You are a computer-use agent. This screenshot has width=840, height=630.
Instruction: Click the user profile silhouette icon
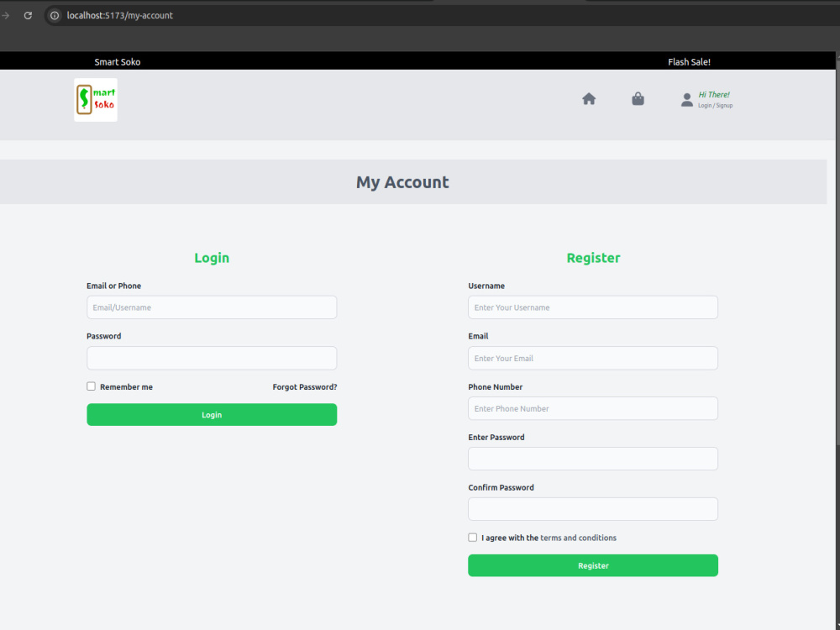687,100
